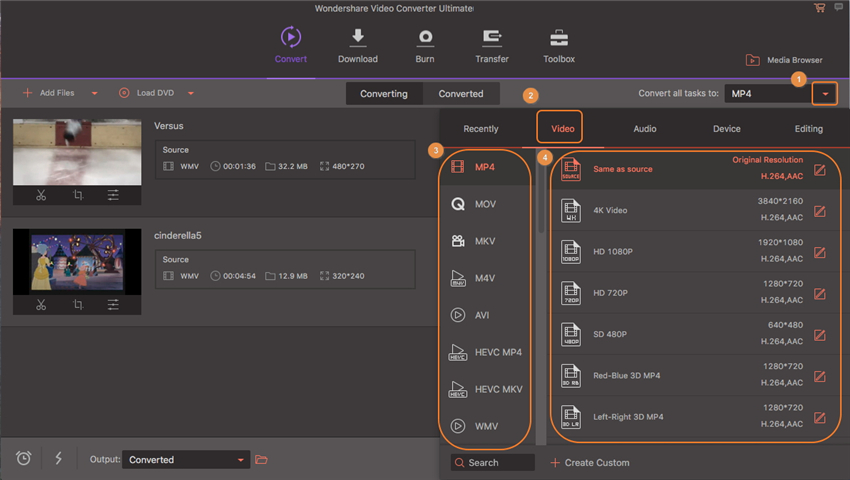The image size is (850, 480).
Task: Open the Output folder dropdown
Action: pyautogui.click(x=186, y=459)
